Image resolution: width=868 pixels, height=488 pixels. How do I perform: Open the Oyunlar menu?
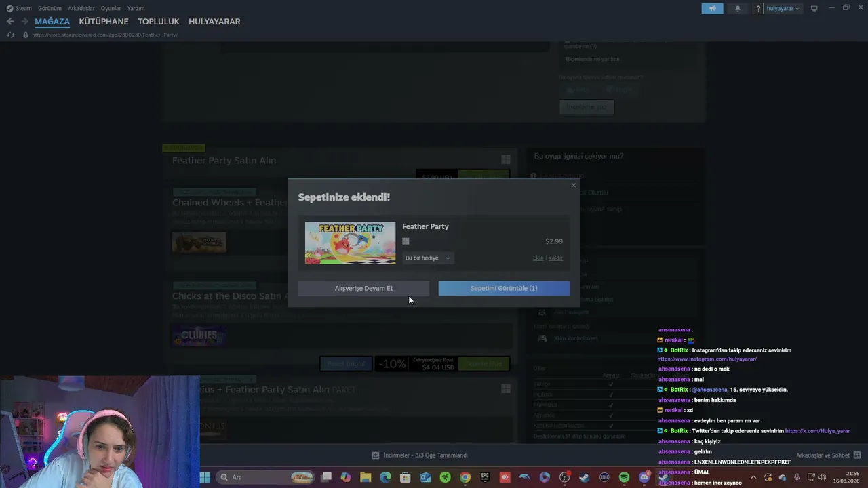[111, 8]
